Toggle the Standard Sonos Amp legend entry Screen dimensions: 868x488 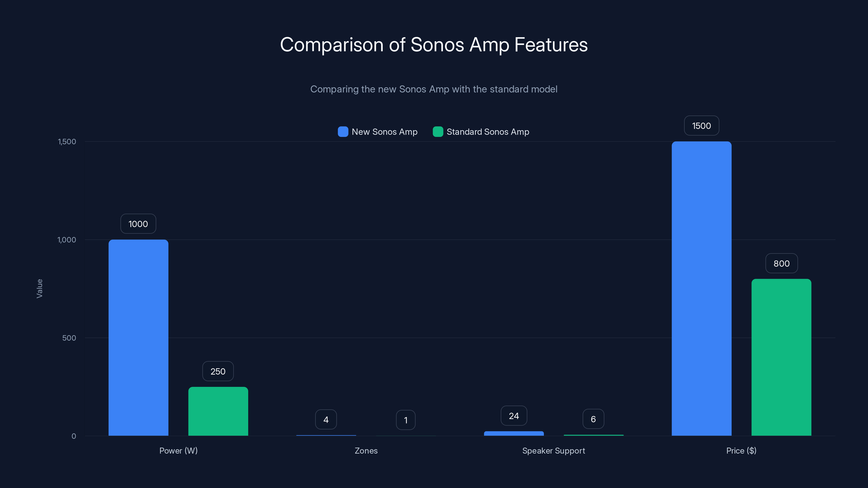point(481,132)
